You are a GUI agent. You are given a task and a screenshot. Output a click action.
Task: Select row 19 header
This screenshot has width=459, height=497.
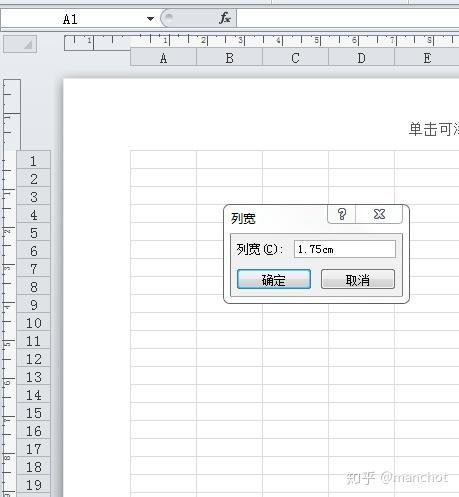pos(34,484)
